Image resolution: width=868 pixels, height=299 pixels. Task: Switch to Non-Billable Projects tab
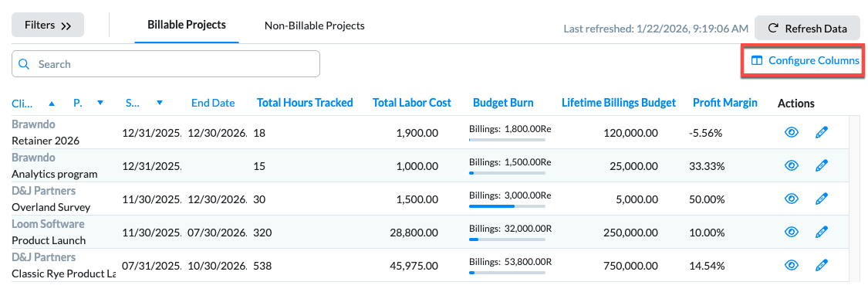click(315, 25)
